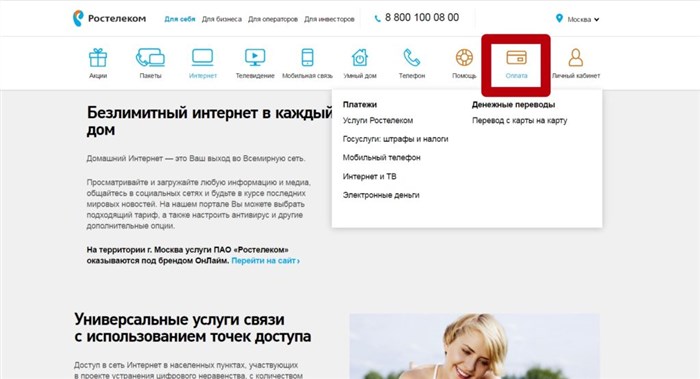Click the 8 800 100 08 00 phone number
The width and height of the screenshot is (700, 379).
coord(422,17)
